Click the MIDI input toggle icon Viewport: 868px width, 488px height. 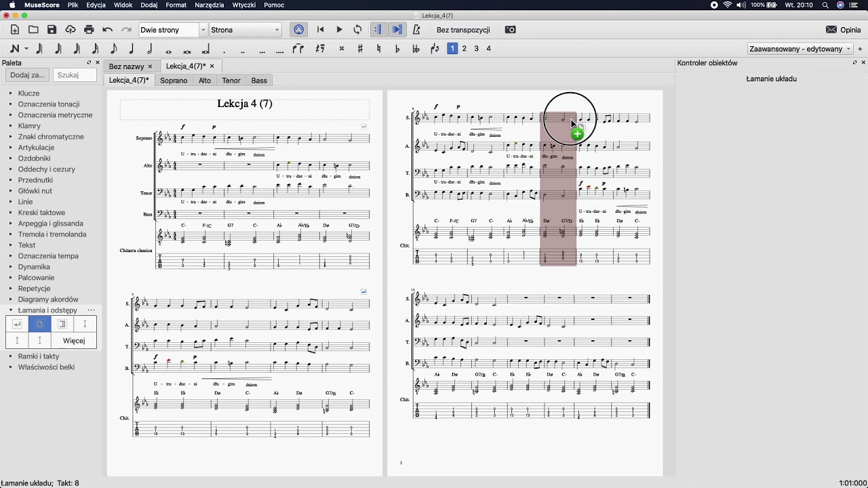(299, 30)
